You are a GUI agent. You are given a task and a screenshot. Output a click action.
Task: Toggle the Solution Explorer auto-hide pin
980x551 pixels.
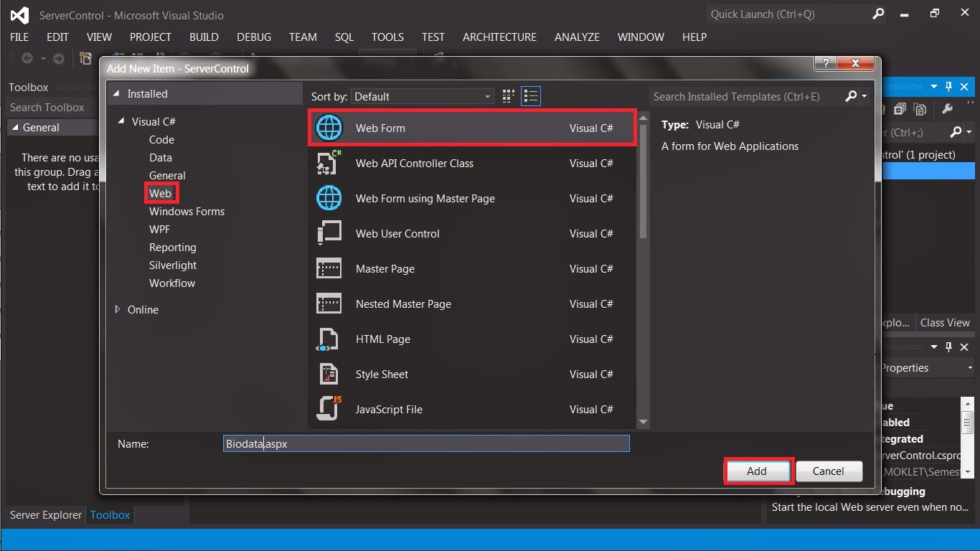tap(948, 86)
